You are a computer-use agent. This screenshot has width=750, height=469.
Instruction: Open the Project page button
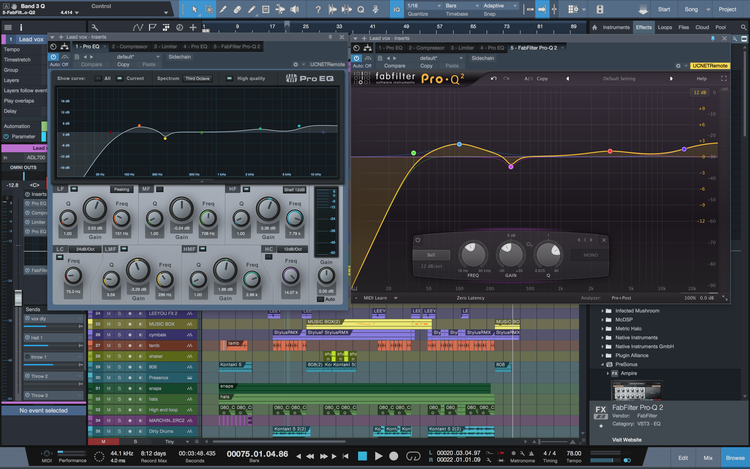click(x=728, y=9)
